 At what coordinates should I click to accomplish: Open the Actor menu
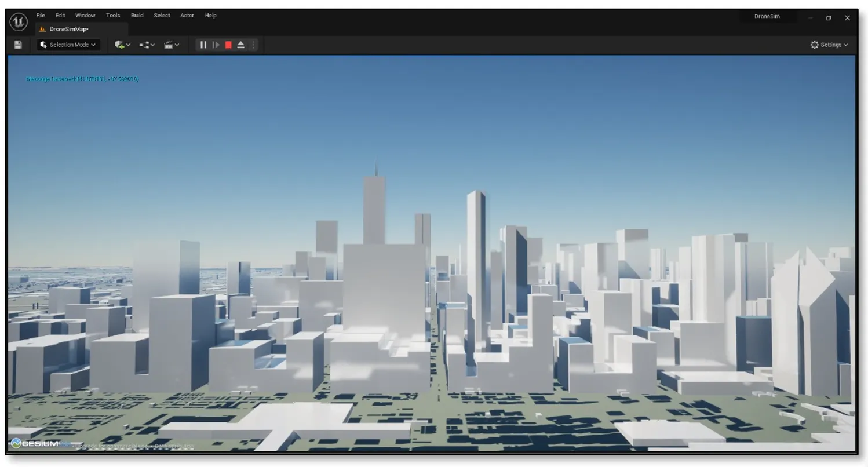pos(187,16)
